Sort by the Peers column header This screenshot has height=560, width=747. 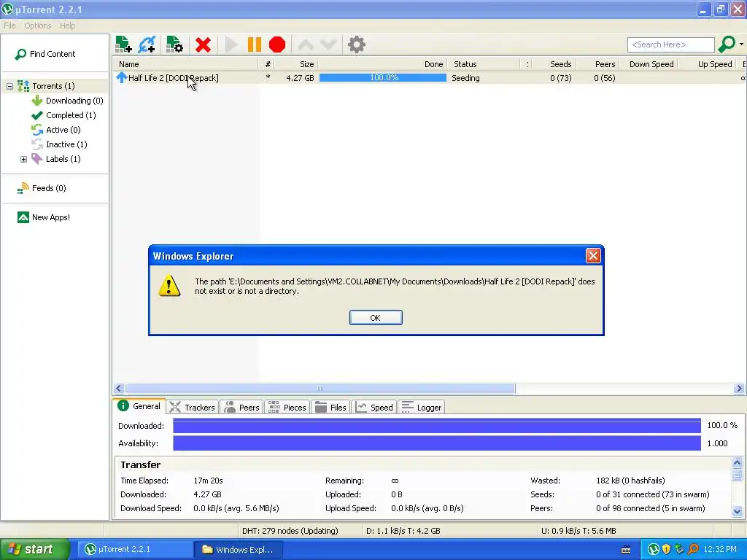[x=597, y=64]
